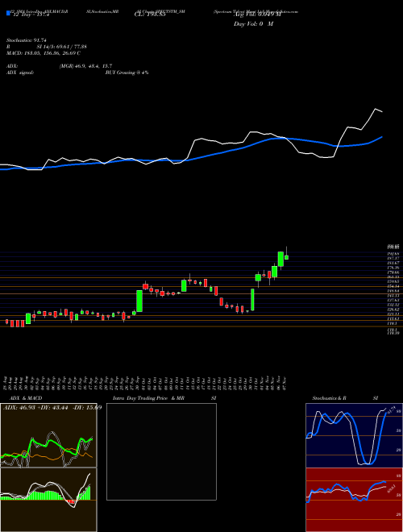Click the 'ADX: 46.93 +DY: 43.44 -DY: 15.69' readout
Viewport: 403px width, 532px height.
point(52,407)
